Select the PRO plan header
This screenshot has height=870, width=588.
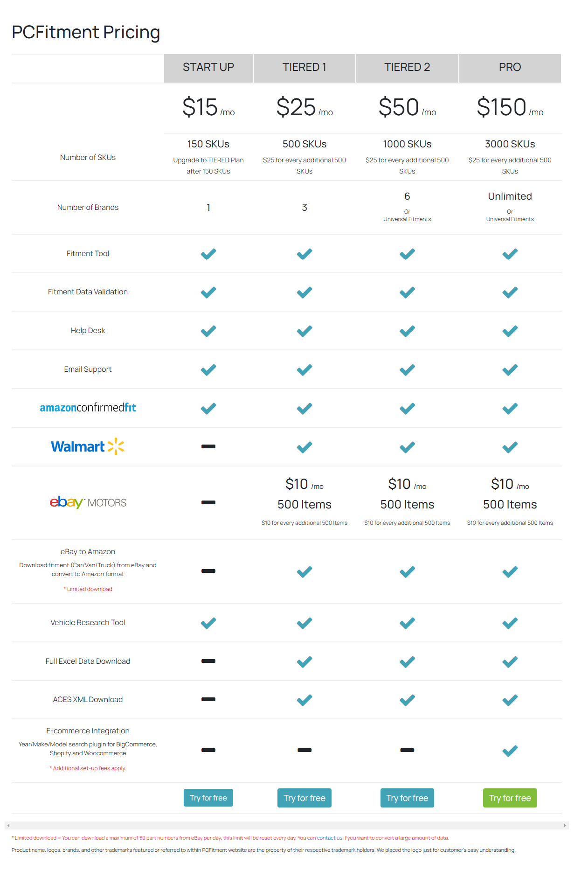(x=510, y=67)
